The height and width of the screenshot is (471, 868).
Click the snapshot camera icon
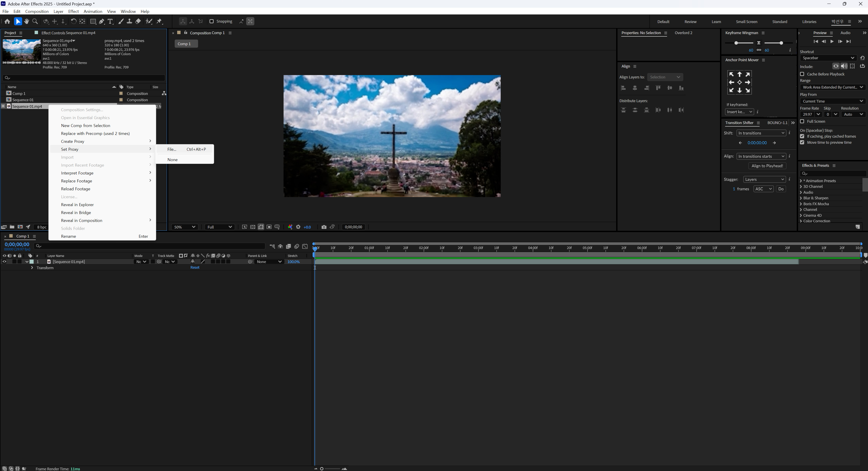(x=324, y=227)
